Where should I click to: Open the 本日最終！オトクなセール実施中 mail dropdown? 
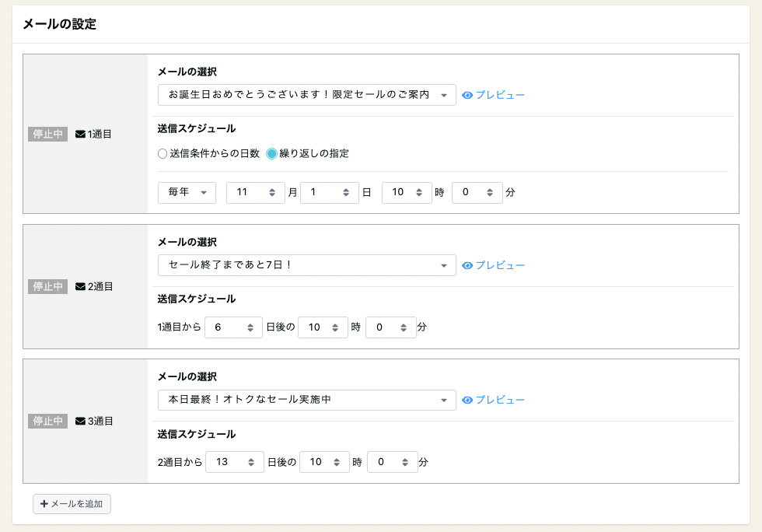306,400
